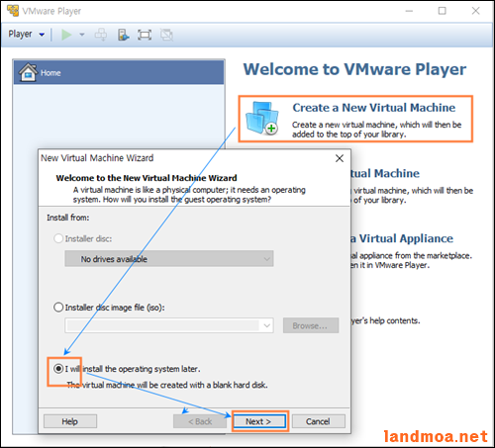The width and height of the screenshot is (495, 448).
Task: Select the Home item in library
Action: (119, 72)
